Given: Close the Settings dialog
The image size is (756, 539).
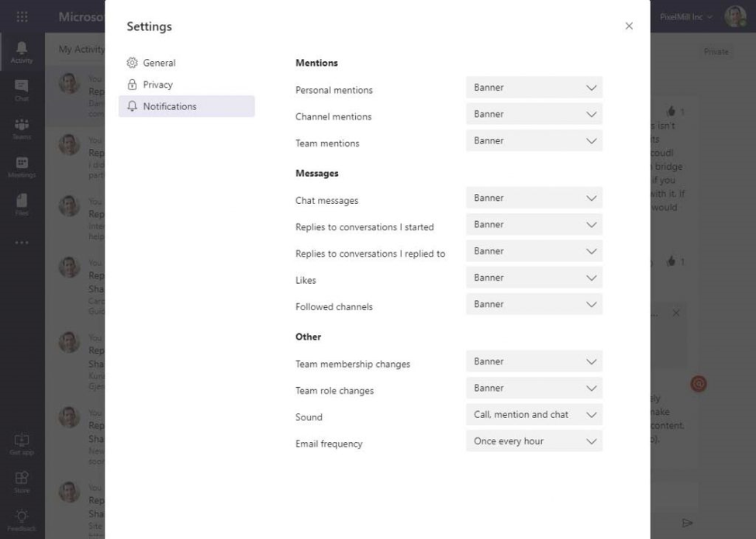Looking at the screenshot, I should click(629, 26).
